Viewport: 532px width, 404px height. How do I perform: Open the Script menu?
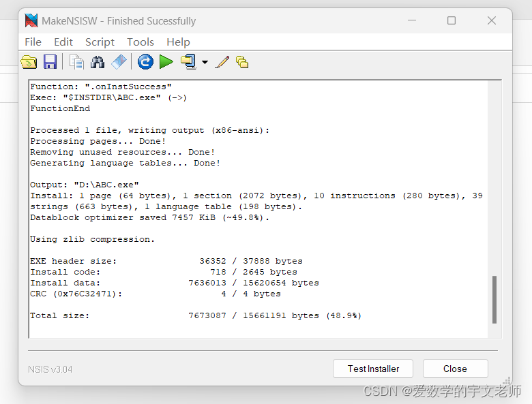click(x=100, y=42)
